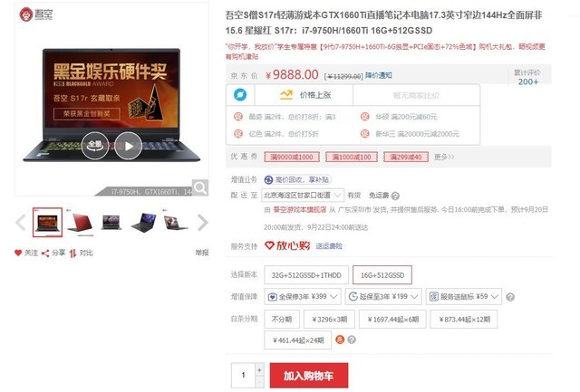This screenshot has width=580, height=392.
Task: Claim the 满9000减1000 coupon
Action: pyautogui.click(x=292, y=157)
